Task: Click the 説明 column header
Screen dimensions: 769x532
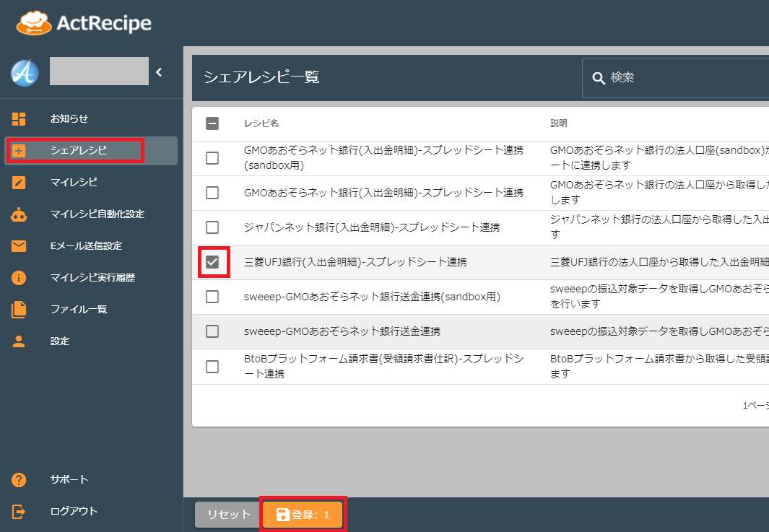Action: [x=559, y=123]
